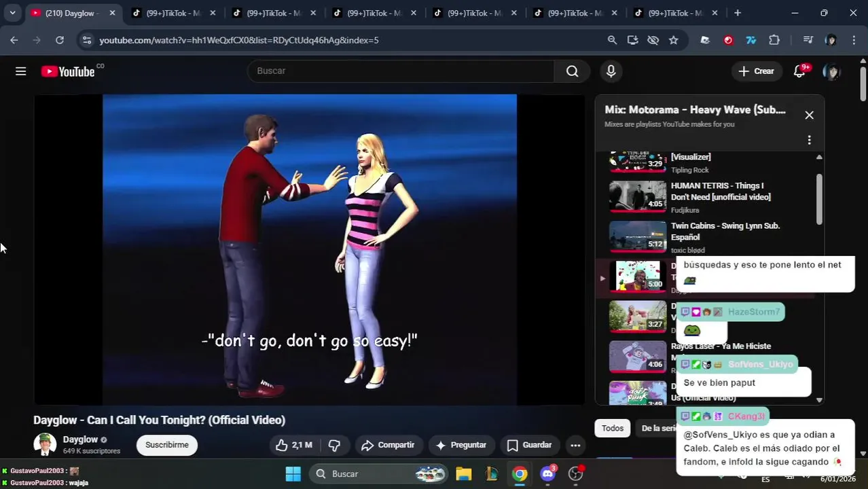This screenshot has height=489, width=868.
Task: Open the Dayglow channel avatar
Action: (45, 444)
